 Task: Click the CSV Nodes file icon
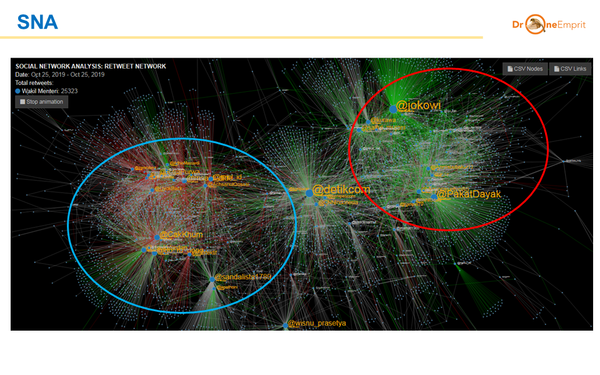(x=510, y=69)
